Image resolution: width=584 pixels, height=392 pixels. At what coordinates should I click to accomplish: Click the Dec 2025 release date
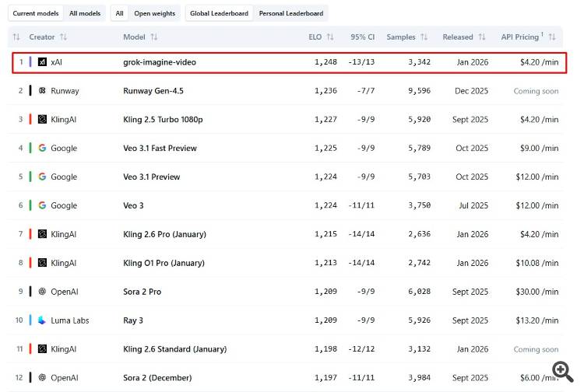pos(471,91)
